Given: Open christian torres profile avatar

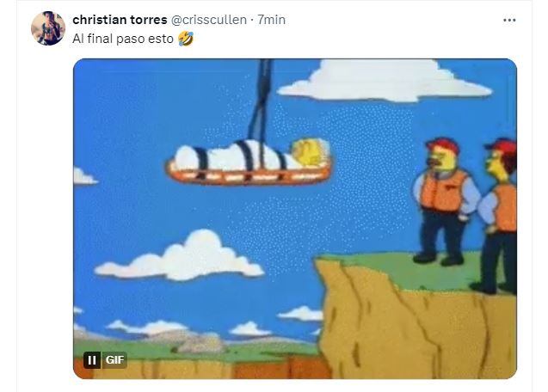Looking at the screenshot, I should tap(48, 28).
